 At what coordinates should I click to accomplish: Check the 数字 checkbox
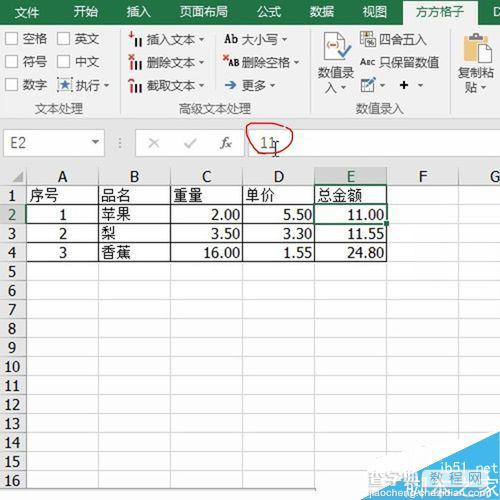click(11, 85)
